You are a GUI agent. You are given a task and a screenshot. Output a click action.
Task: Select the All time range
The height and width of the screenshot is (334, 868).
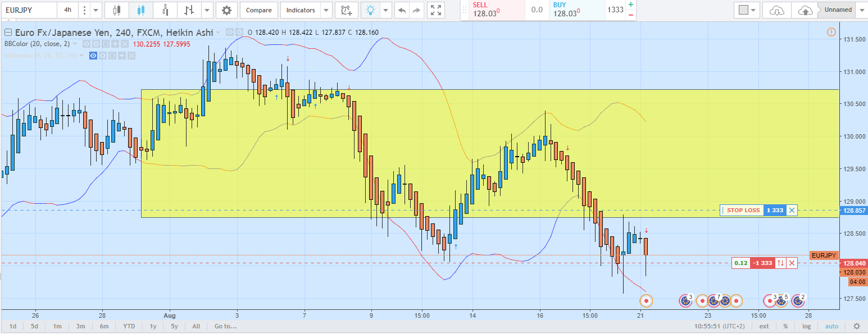click(x=196, y=326)
